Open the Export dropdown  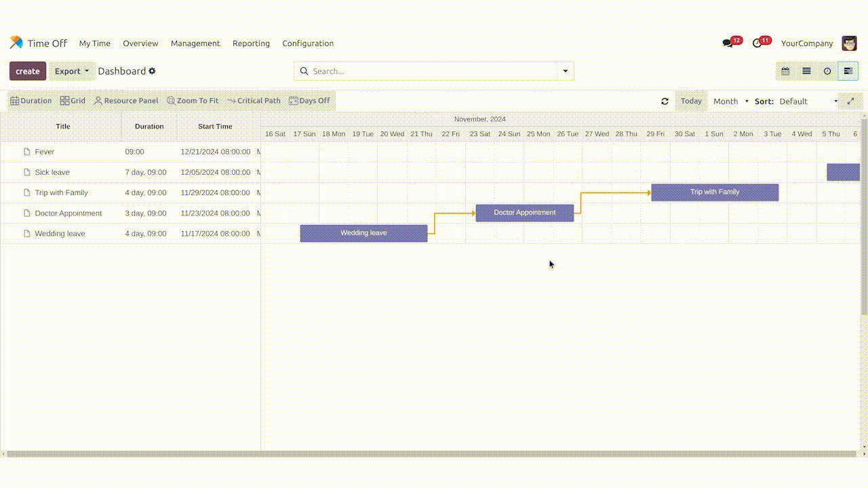(x=72, y=71)
